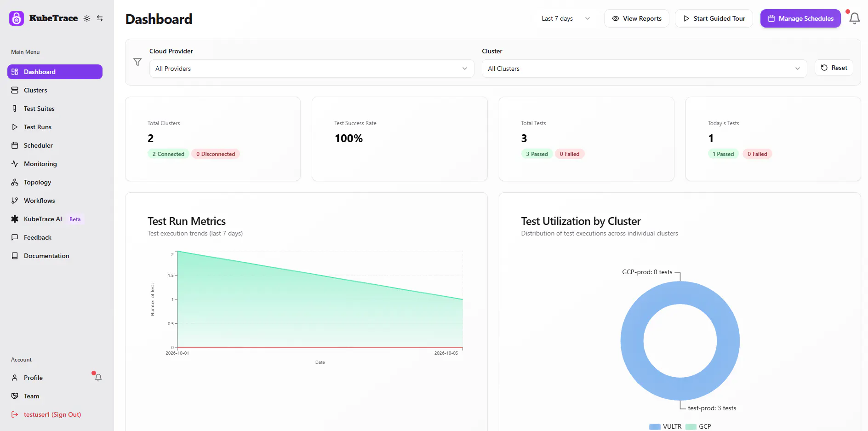The image size is (868, 431).
Task: Start the Guided Tour
Action: 714,18
